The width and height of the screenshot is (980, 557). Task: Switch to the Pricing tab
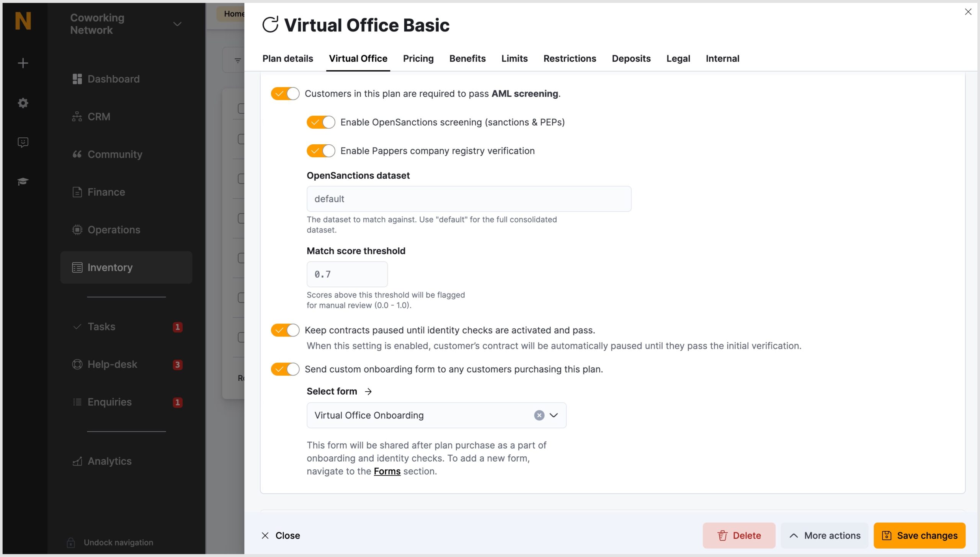click(418, 59)
